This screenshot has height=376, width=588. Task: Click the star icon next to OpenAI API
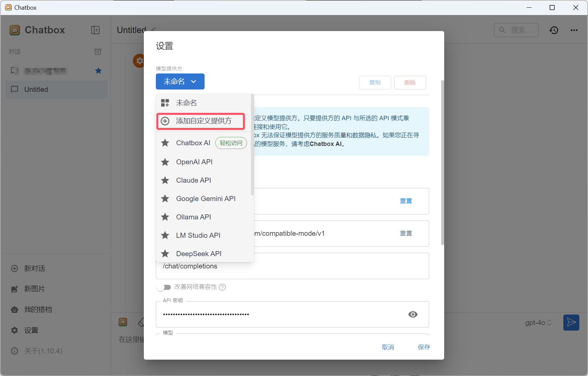(x=165, y=162)
